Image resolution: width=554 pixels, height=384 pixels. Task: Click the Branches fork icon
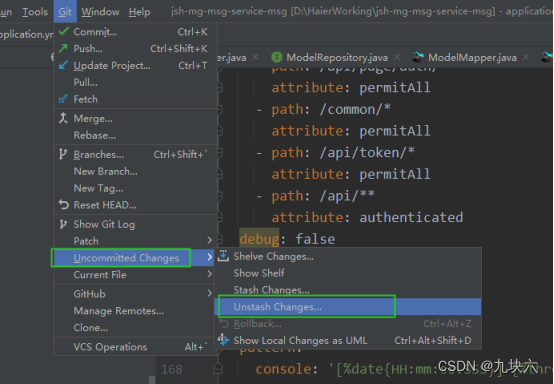(x=63, y=154)
